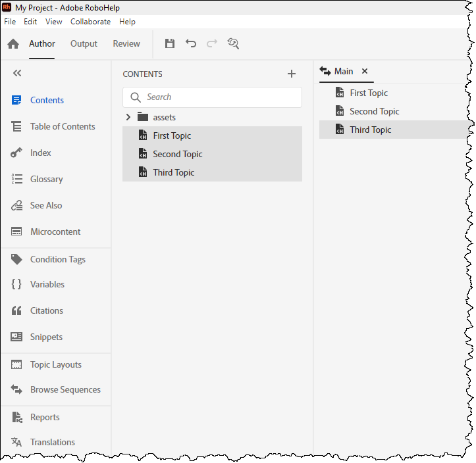Open the Index panel
Viewport: 476px width, 463px height.
click(40, 153)
